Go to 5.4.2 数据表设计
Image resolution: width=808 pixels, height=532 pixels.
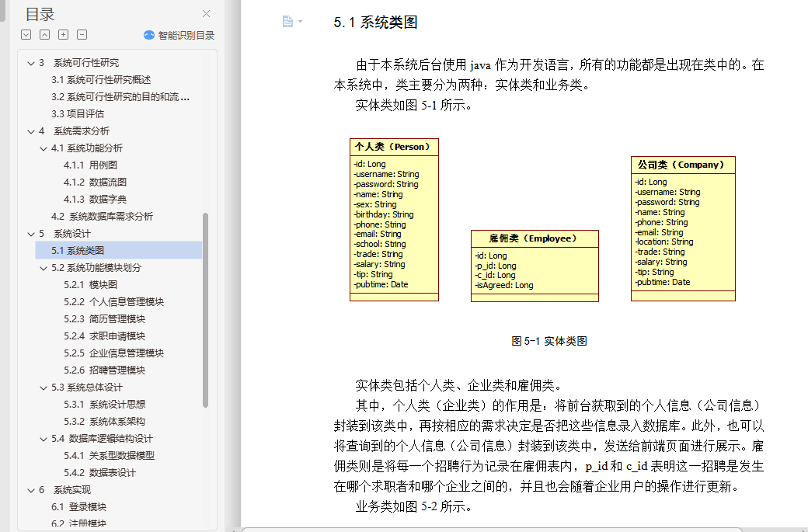pyautogui.click(x=100, y=472)
